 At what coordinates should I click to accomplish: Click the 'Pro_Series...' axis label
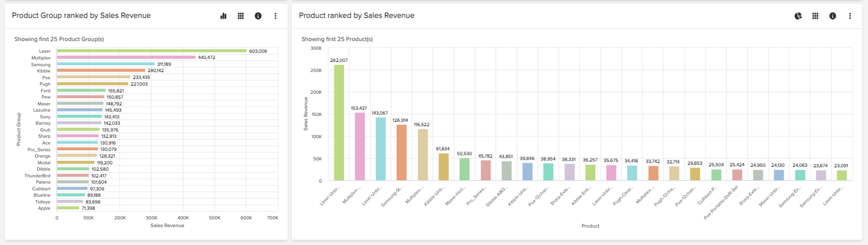tap(476, 196)
